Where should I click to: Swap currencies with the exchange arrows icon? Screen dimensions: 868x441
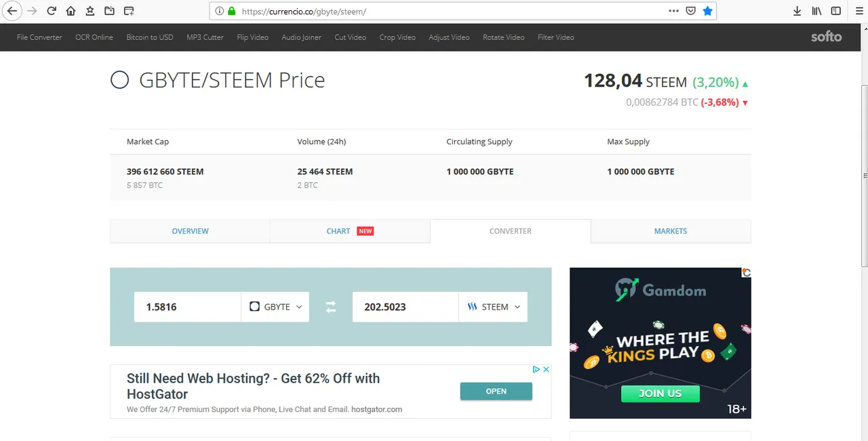click(331, 307)
